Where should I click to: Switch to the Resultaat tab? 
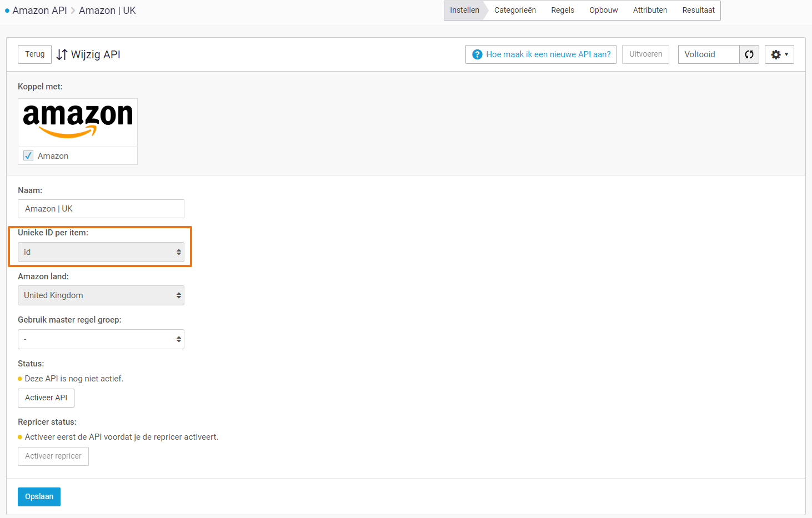(698, 11)
